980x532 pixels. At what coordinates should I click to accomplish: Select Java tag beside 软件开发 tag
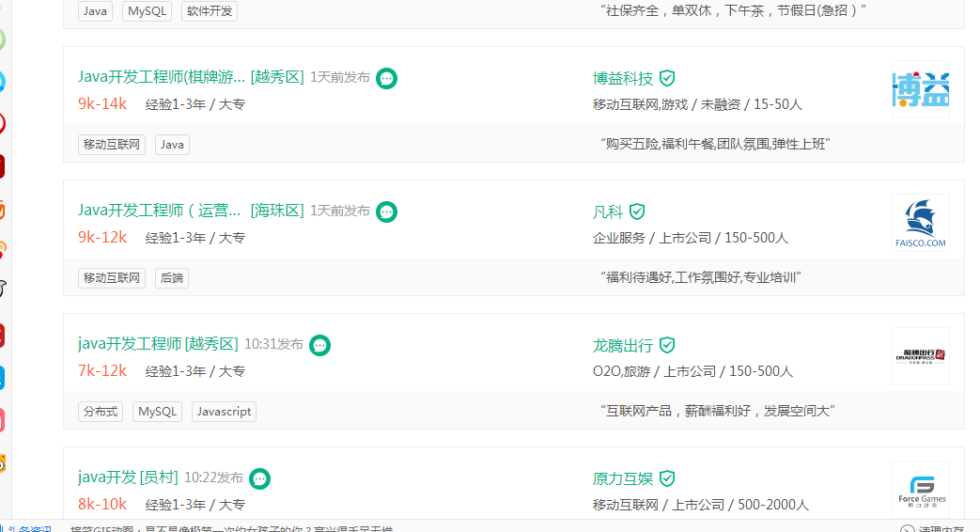[95, 11]
